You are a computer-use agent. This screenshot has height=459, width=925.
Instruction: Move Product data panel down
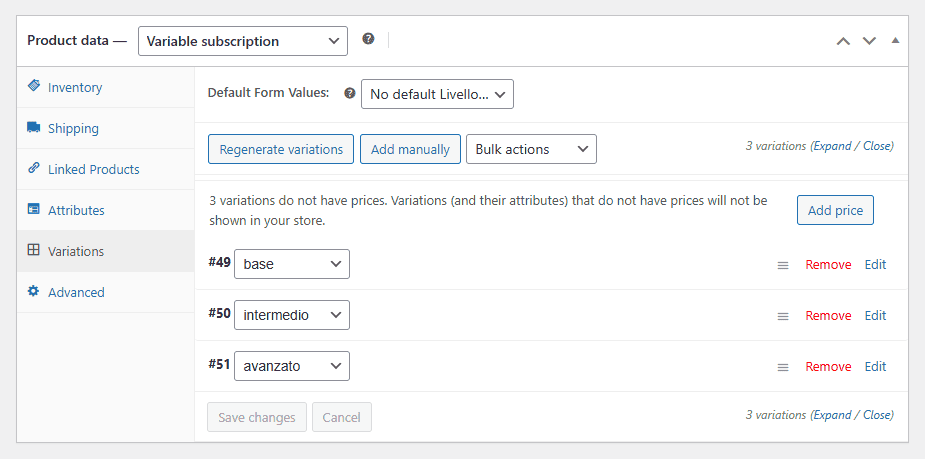(x=870, y=41)
